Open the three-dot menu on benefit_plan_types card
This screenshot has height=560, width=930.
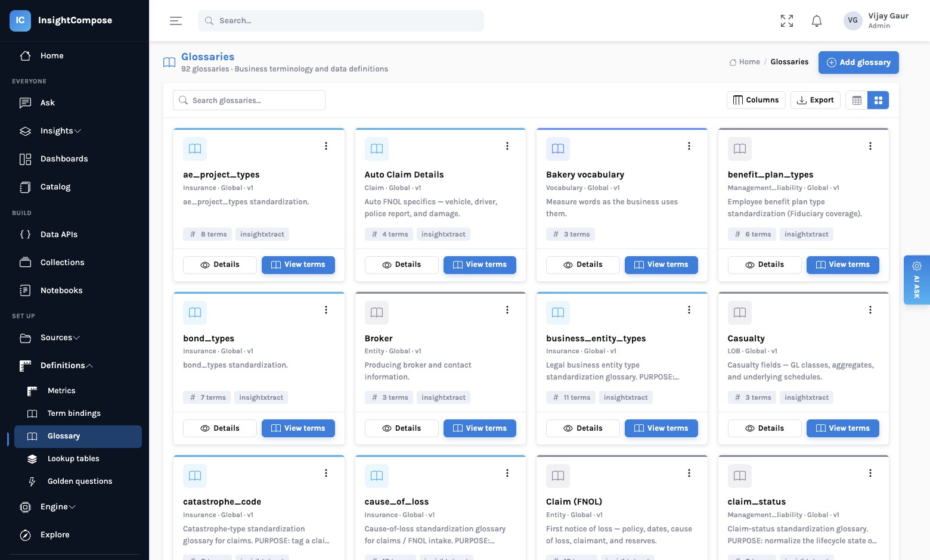click(870, 146)
